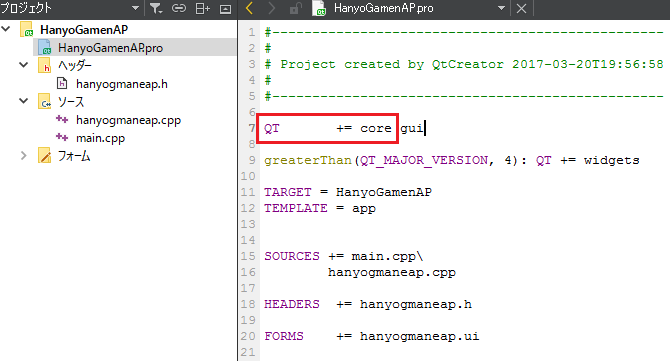Click 'hanyogmaneap.ui' on line 20
The height and width of the screenshot is (361, 670).
[x=420, y=337]
